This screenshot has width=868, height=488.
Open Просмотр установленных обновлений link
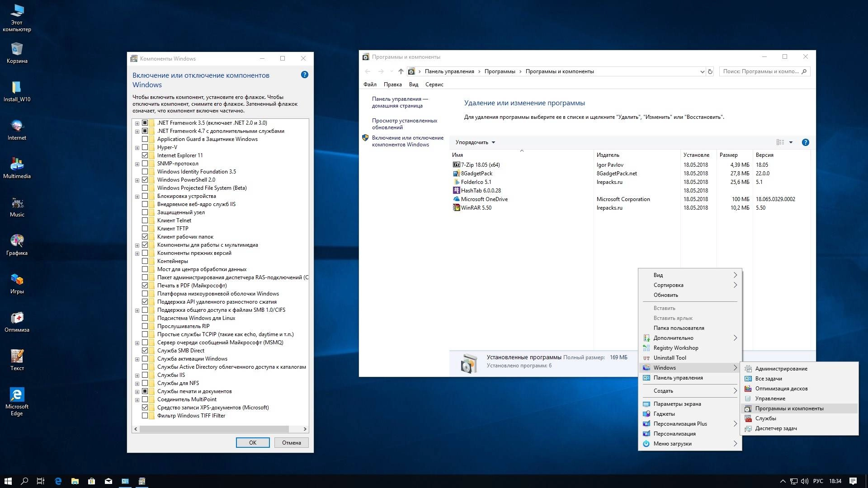pyautogui.click(x=405, y=124)
